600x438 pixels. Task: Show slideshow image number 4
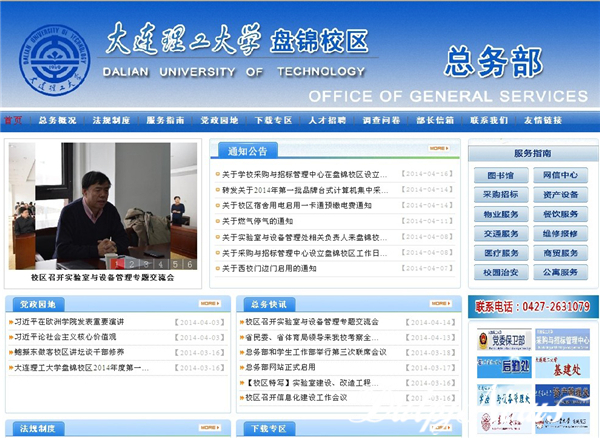(x=161, y=264)
